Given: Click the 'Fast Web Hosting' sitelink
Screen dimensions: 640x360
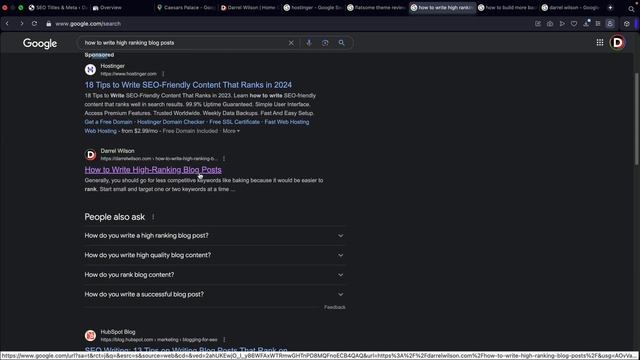Looking at the screenshot, I should (287, 122).
